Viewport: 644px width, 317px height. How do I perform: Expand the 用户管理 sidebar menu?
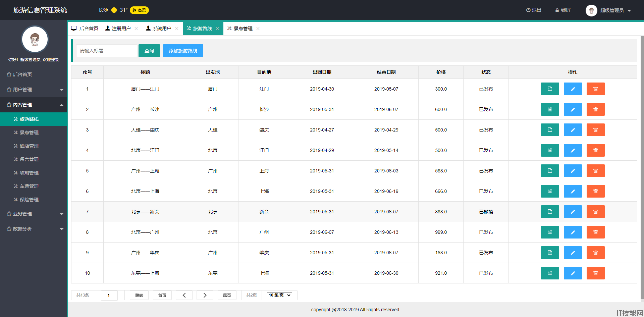pyautogui.click(x=34, y=90)
